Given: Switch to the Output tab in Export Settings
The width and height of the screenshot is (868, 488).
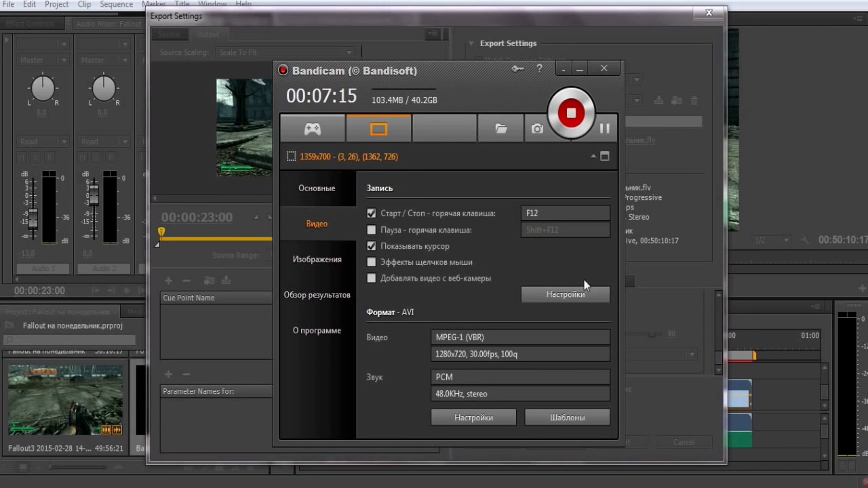Looking at the screenshot, I should click(x=208, y=35).
